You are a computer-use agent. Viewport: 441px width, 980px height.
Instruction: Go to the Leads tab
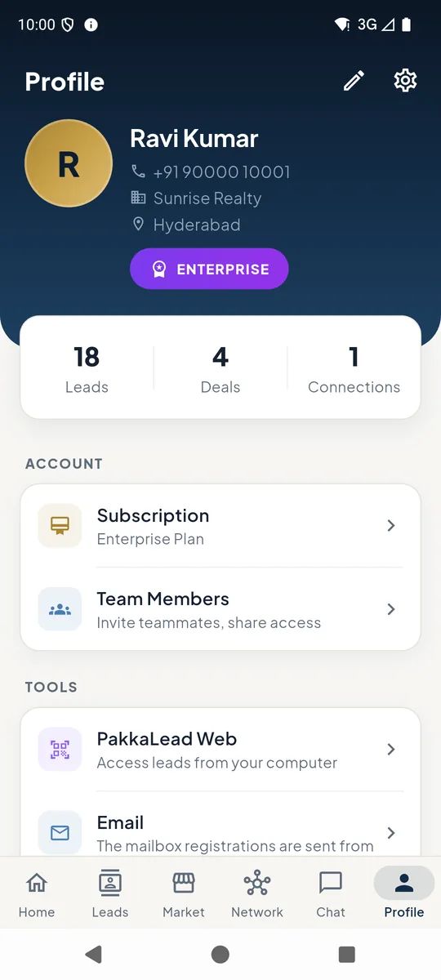tap(110, 894)
